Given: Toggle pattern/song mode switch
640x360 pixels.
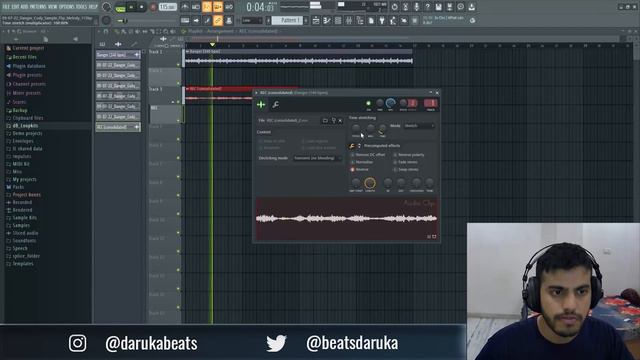Looking at the screenshot, I should click(x=120, y=7).
